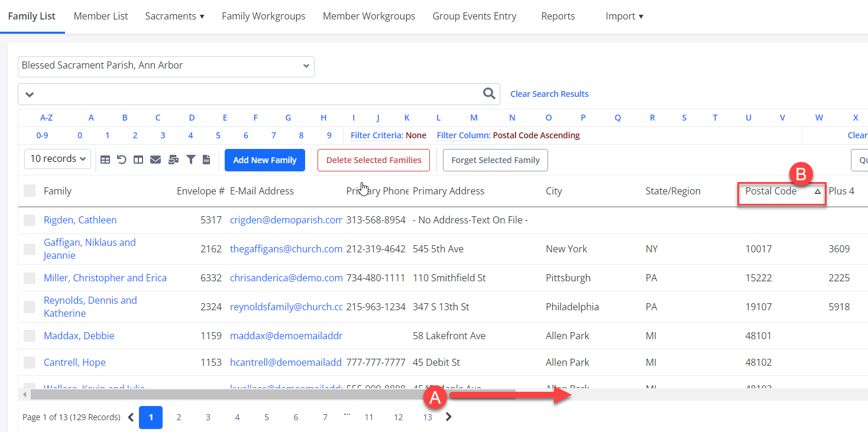Go to Family Workgroups
The width and height of the screenshot is (868, 432).
(264, 17)
